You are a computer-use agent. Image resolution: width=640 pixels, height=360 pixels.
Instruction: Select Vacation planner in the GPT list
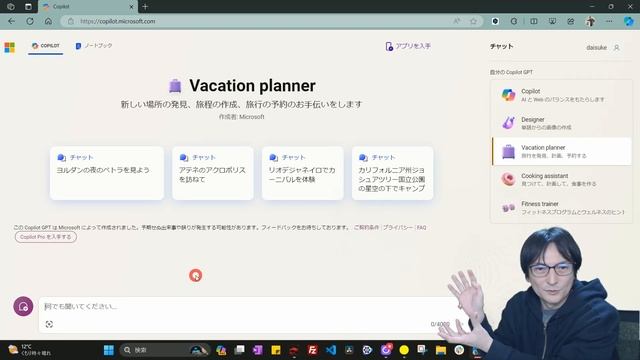[x=562, y=151]
